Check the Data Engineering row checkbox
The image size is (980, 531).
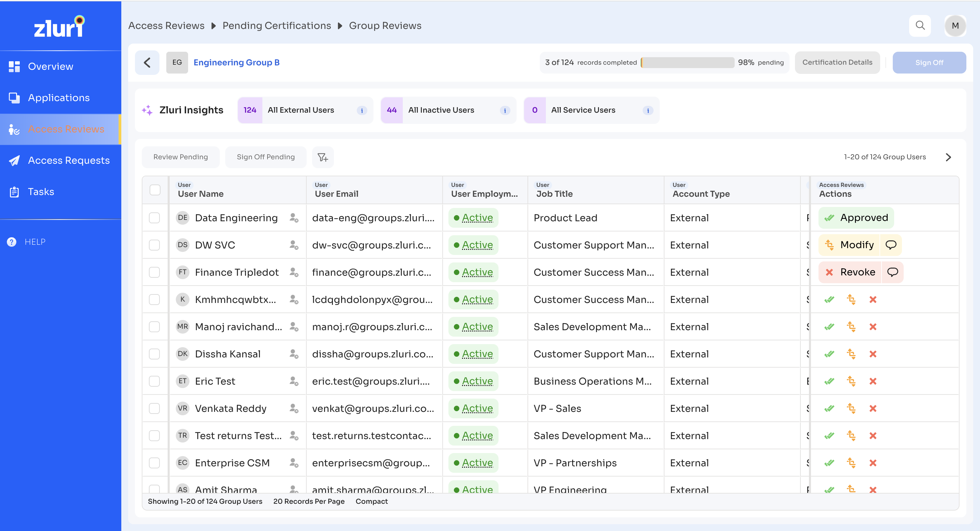click(x=154, y=218)
